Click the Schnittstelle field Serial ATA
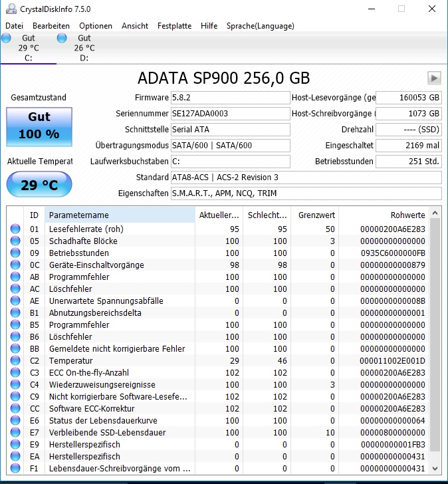This screenshot has width=448, height=484. point(231,130)
